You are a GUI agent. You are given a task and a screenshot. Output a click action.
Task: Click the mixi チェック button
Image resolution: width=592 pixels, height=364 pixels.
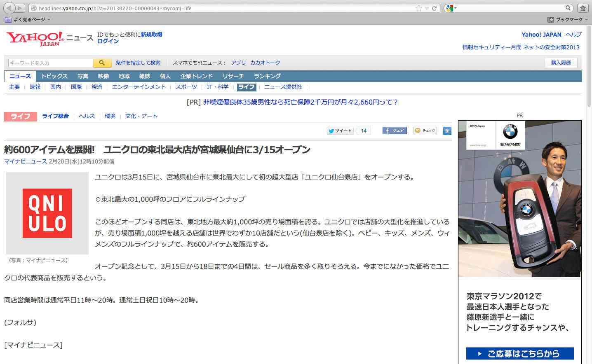point(425,131)
